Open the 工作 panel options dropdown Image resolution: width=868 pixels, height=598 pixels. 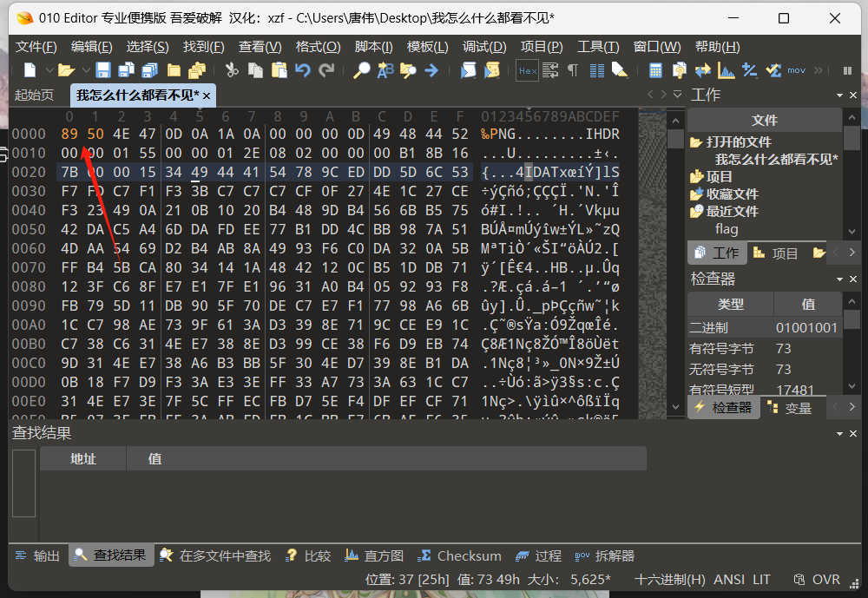[839, 95]
